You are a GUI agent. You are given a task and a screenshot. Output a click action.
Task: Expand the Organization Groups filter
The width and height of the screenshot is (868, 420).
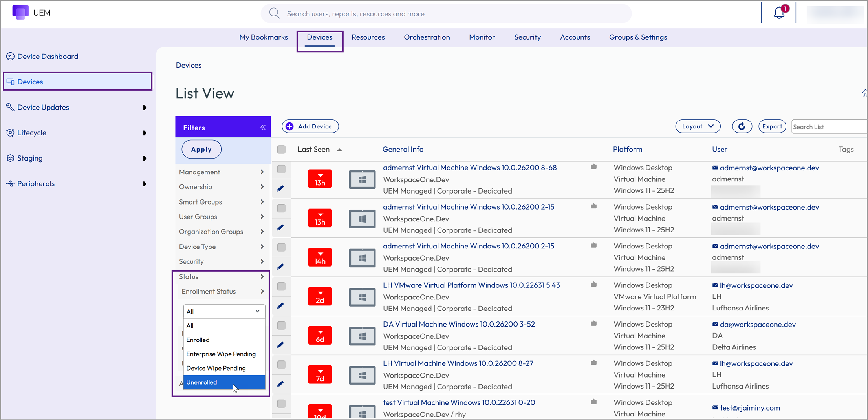coord(222,232)
